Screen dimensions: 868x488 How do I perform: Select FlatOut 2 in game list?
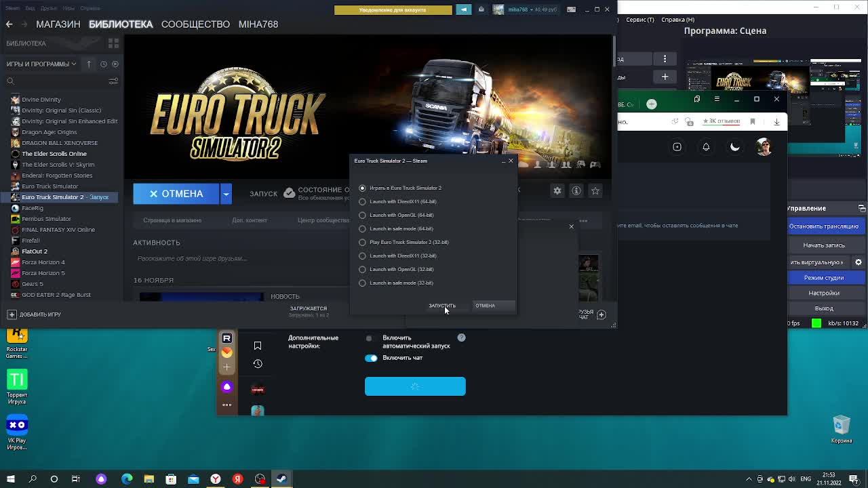click(x=35, y=251)
